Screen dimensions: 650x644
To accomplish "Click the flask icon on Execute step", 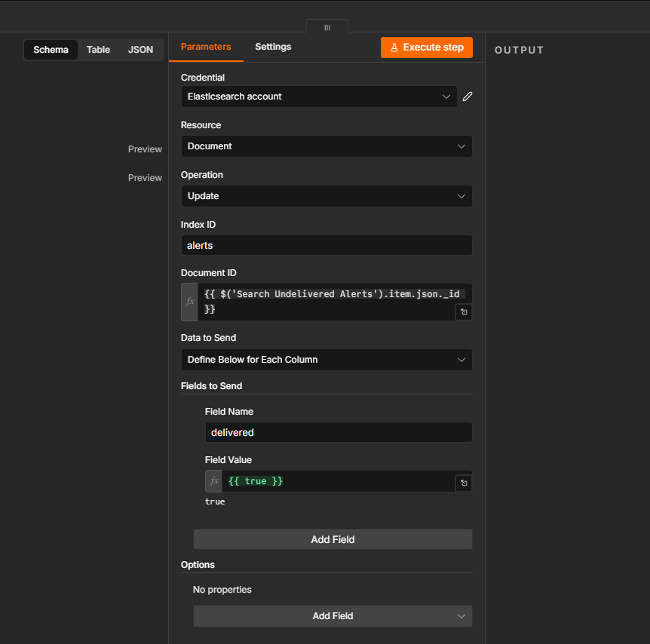I will tap(394, 48).
